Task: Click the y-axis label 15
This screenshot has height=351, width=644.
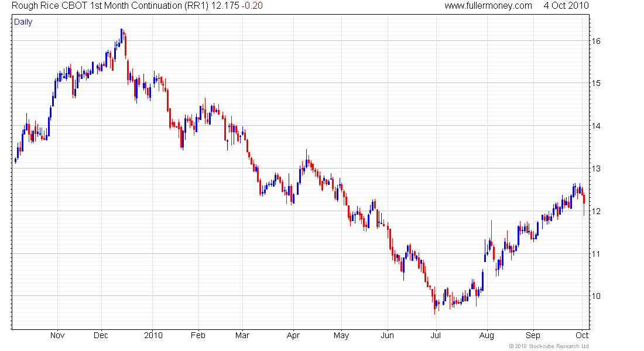Action: (595, 83)
